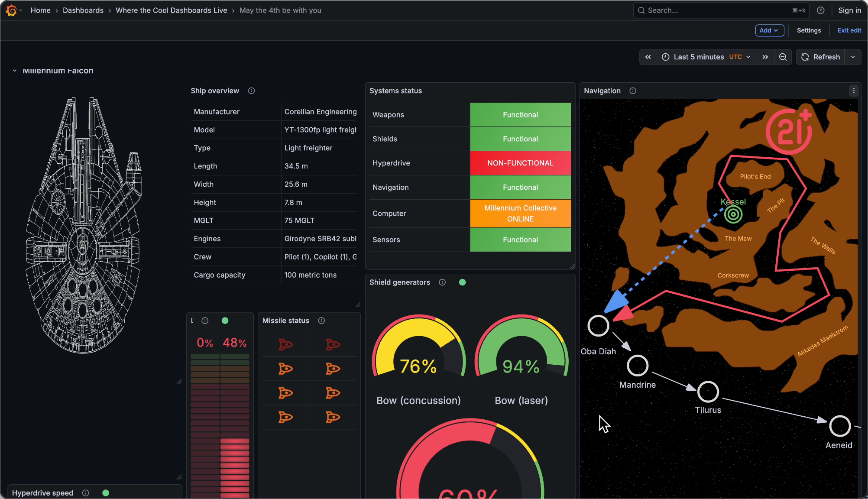The image size is (868, 499).
Task: Click Ship overview info icon
Action: point(251,91)
